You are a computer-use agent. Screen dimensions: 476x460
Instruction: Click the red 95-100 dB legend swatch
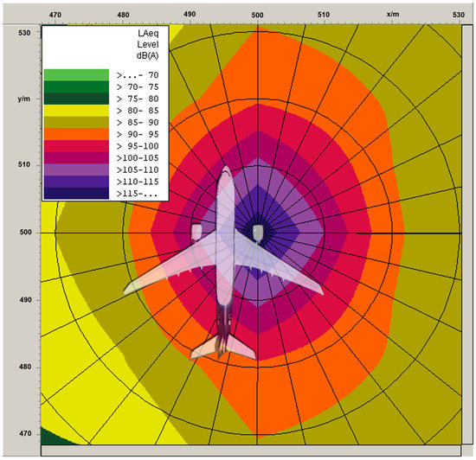tap(76, 146)
